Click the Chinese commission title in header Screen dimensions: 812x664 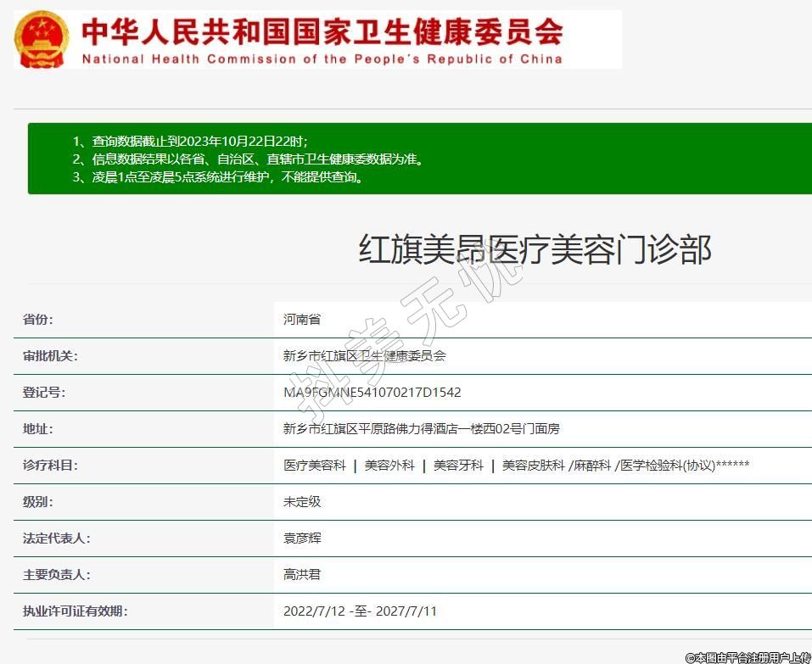click(322, 31)
